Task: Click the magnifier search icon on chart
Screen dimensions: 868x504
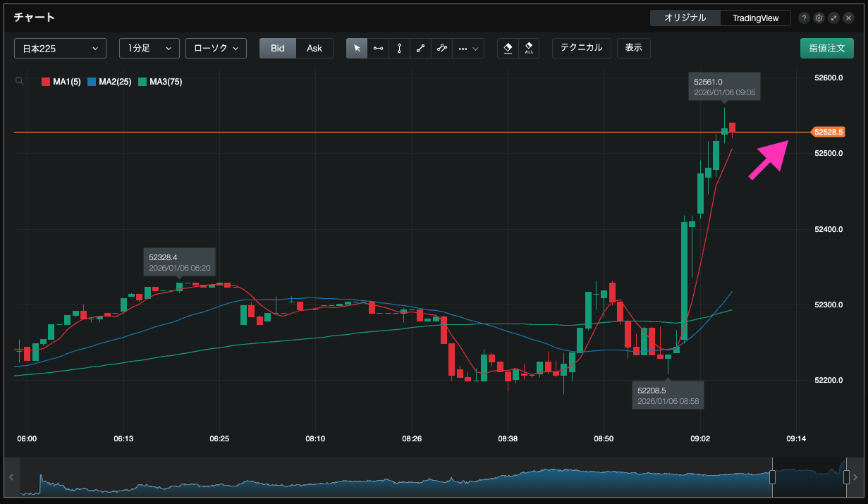Action: pos(19,82)
